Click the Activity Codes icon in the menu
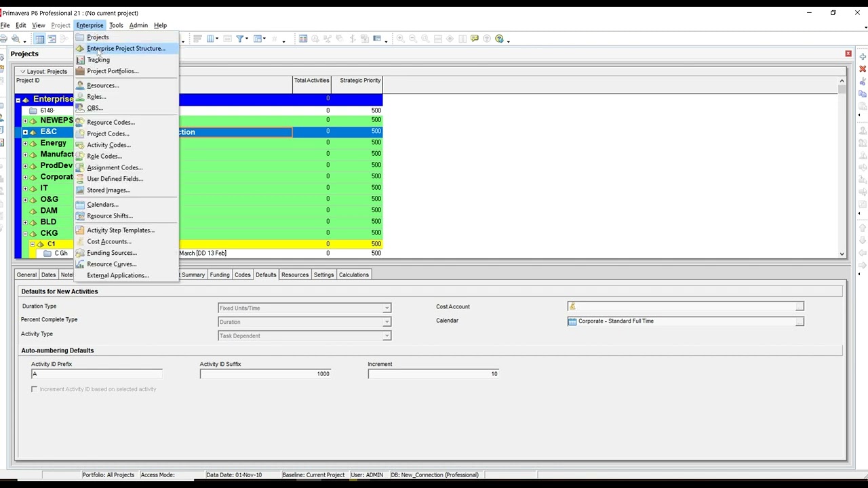868x488 pixels. pos(80,145)
